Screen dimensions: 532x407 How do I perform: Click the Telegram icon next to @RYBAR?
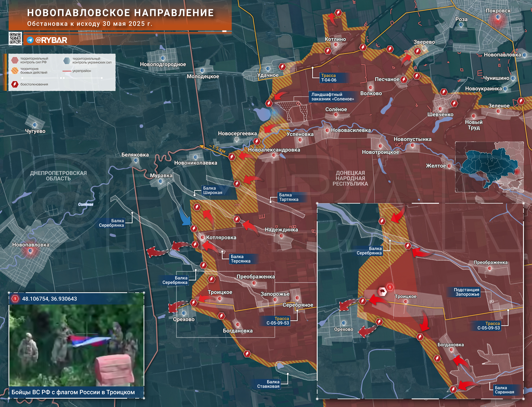click(x=30, y=40)
